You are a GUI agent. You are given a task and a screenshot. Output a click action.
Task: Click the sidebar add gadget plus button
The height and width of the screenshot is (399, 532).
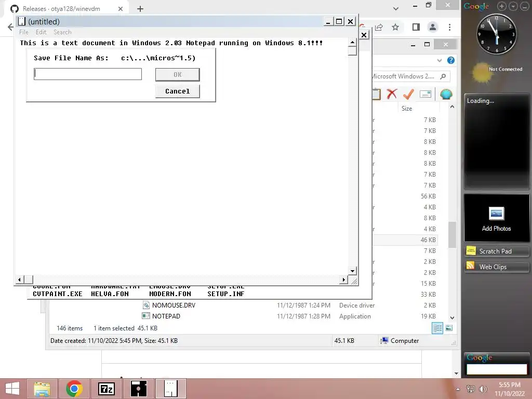(x=502, y=6)
